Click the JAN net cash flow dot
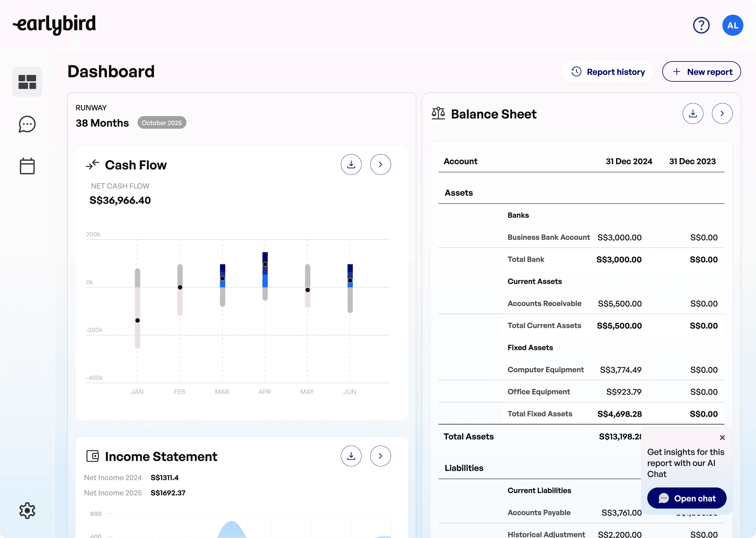Image resolution: width=756 pixels, height=538 pixels. (137, 320)
